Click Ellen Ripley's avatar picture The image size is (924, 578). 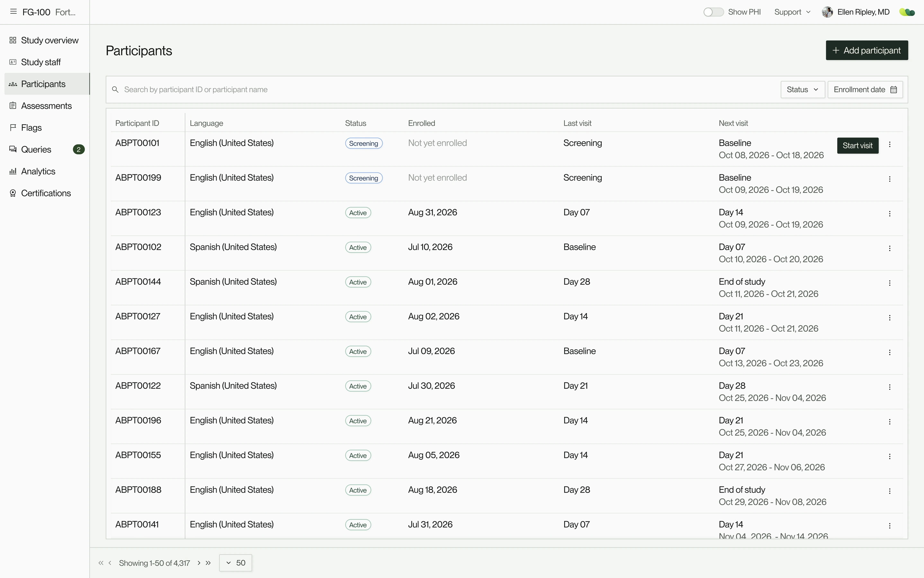[827, 12]
